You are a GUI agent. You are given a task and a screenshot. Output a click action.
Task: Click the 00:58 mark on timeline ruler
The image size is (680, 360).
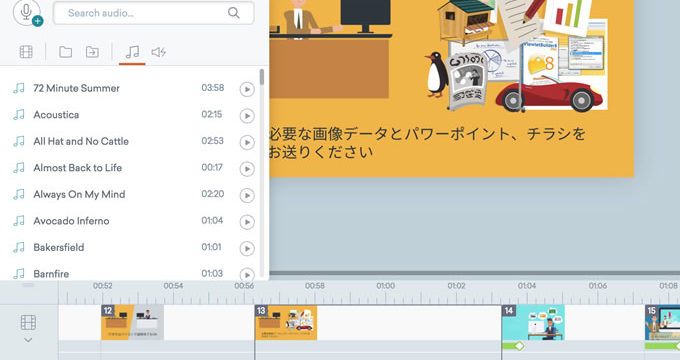(315, 286)
